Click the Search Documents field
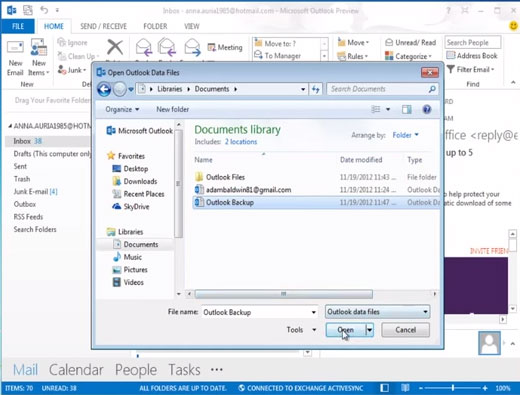Image resolution: width=520 pixels, height=395 pixels. coord(382,89)
